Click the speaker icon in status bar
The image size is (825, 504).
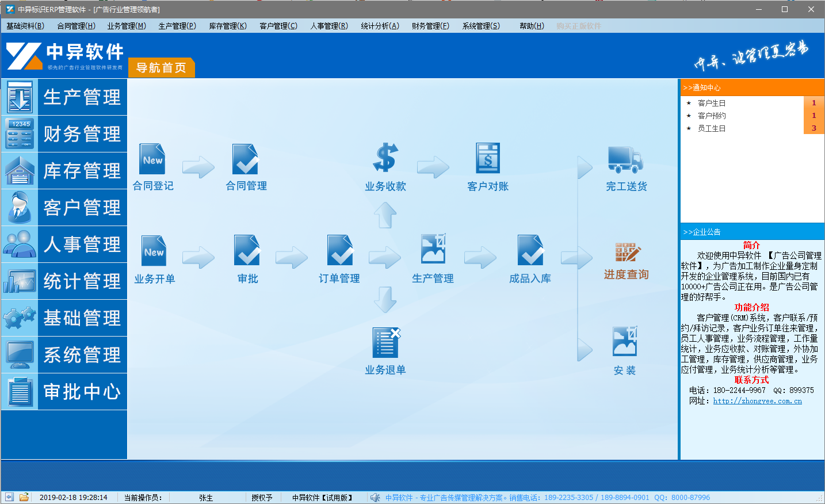click(x=375, y=498)
